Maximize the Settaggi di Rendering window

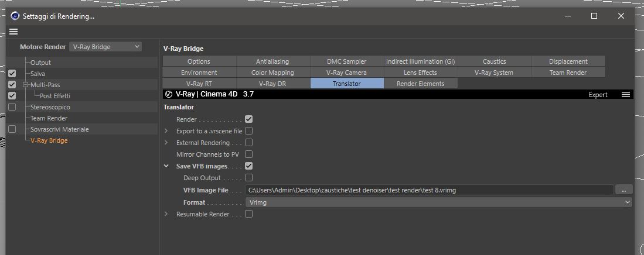594,16
